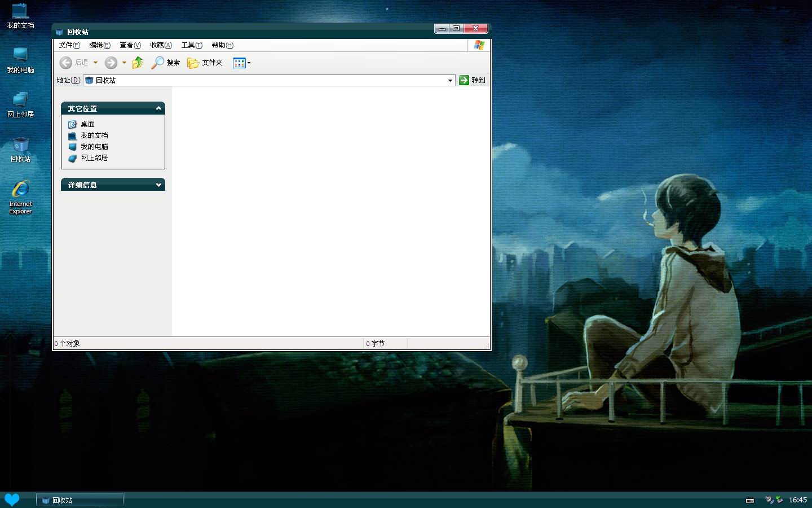This screenshot has width=812, height=508.
Task: Collapse the 其它位置 panel
Action: [x=158, y=108]
